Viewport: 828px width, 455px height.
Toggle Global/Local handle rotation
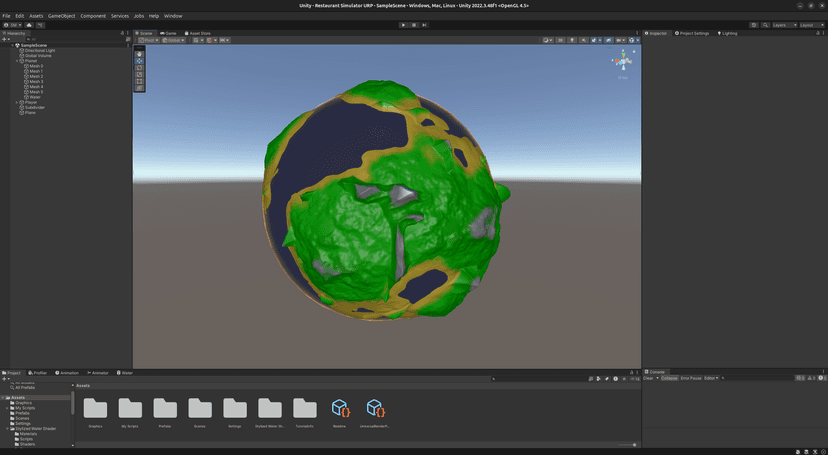[x=174, y=40]
